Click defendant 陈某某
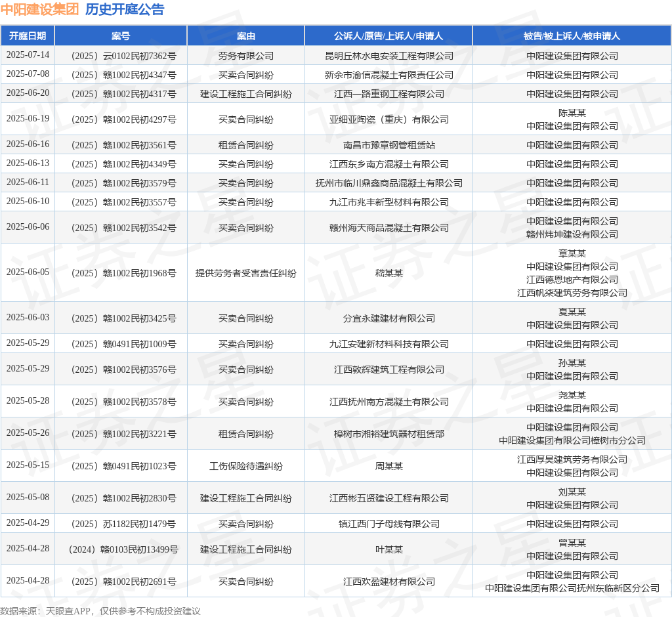Viewport: 672px width, 617px height. point(572,113)
